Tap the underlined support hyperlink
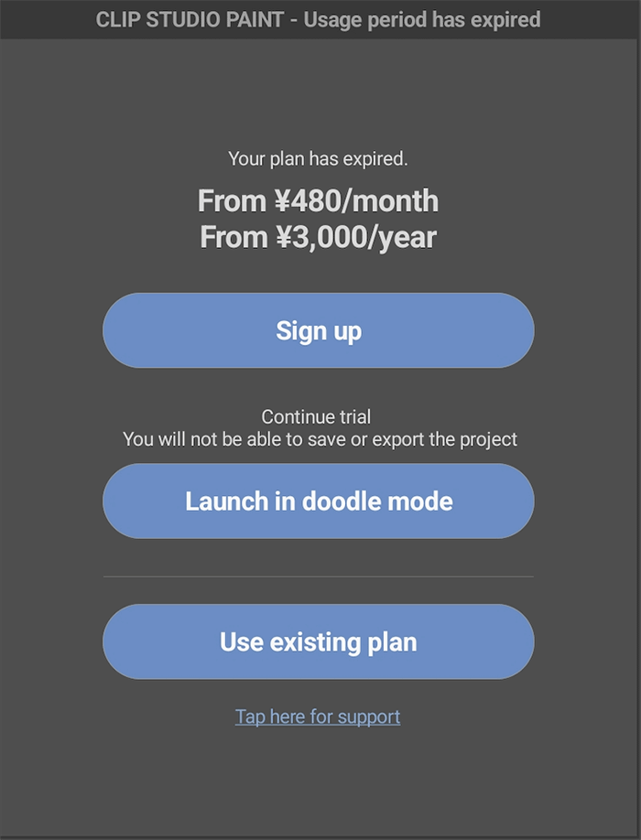The width and height of the screenshot is (641, 840). (318, 716)
